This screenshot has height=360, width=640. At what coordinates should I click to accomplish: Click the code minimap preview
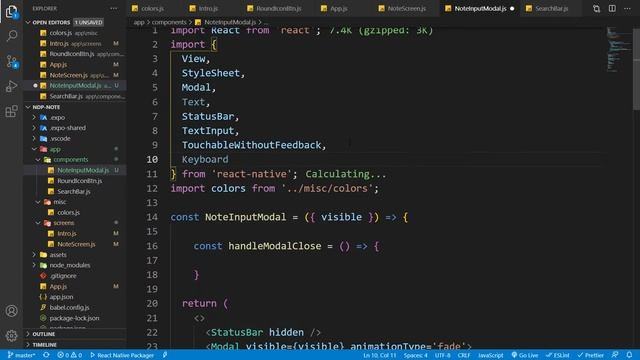pos(618,50)
